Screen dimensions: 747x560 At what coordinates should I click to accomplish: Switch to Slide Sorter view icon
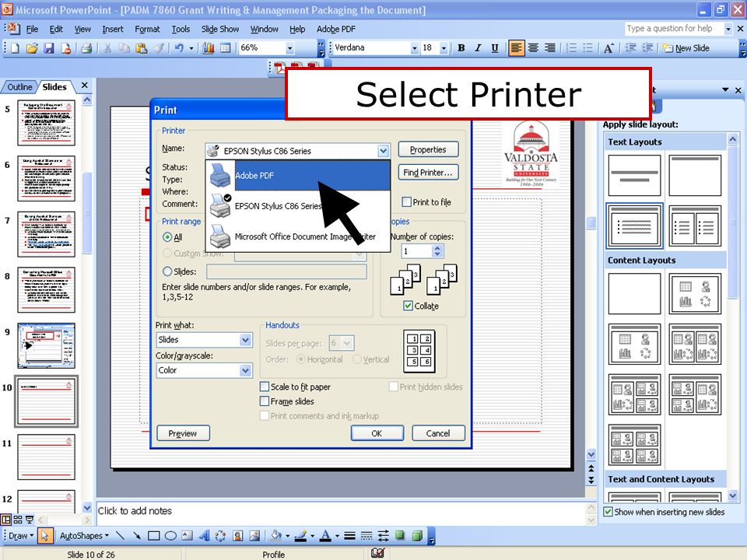pos(18,519)
